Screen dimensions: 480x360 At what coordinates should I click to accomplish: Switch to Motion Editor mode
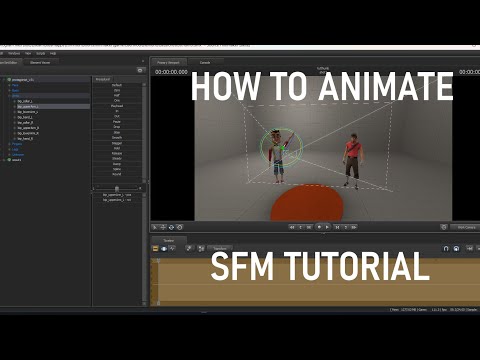[x=164, y=249]
